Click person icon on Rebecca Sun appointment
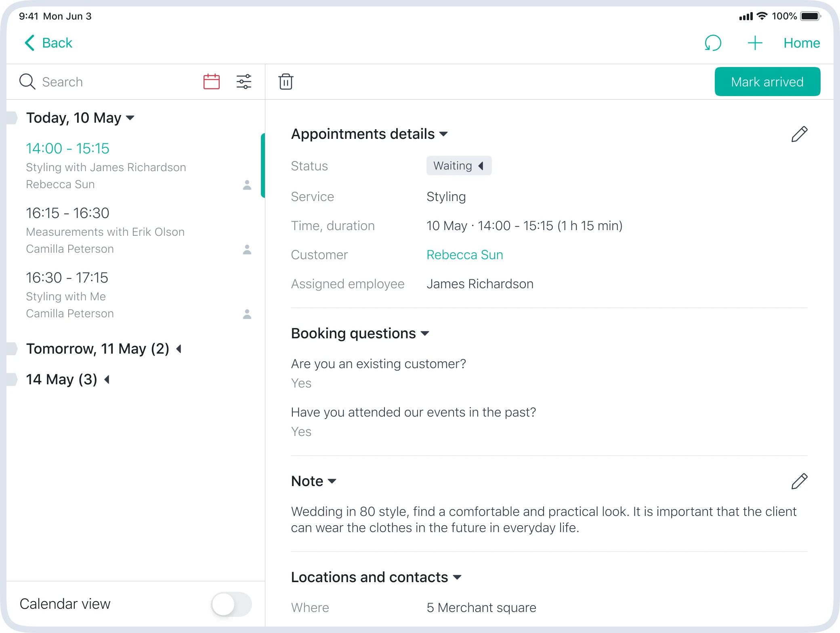 pyautogui.click(x=247, y=185)
